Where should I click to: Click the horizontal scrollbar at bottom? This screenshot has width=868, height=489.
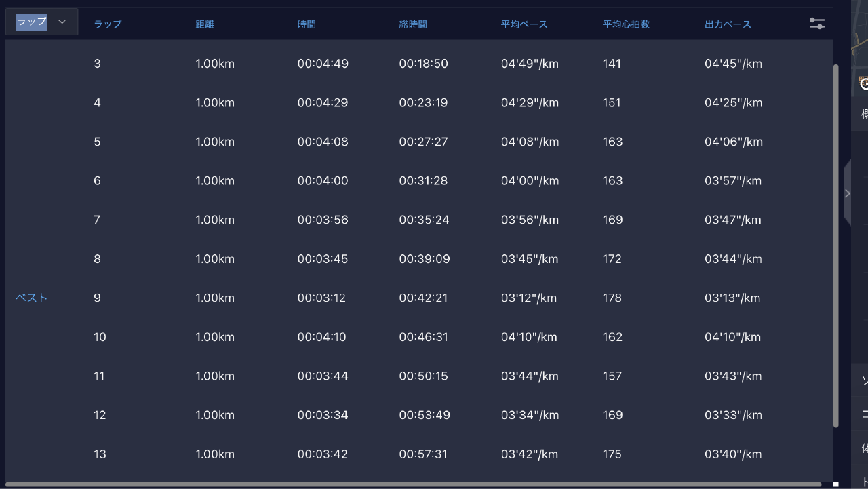point(412,484)
